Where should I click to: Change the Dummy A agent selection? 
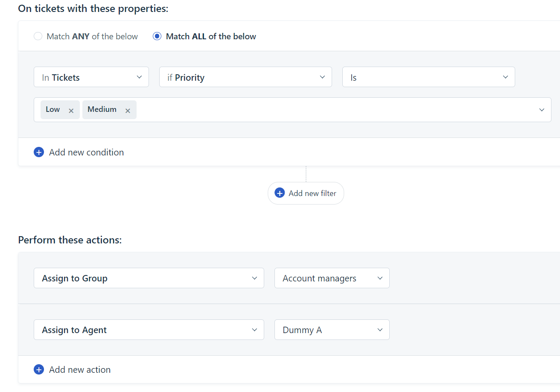pos(332,330)
